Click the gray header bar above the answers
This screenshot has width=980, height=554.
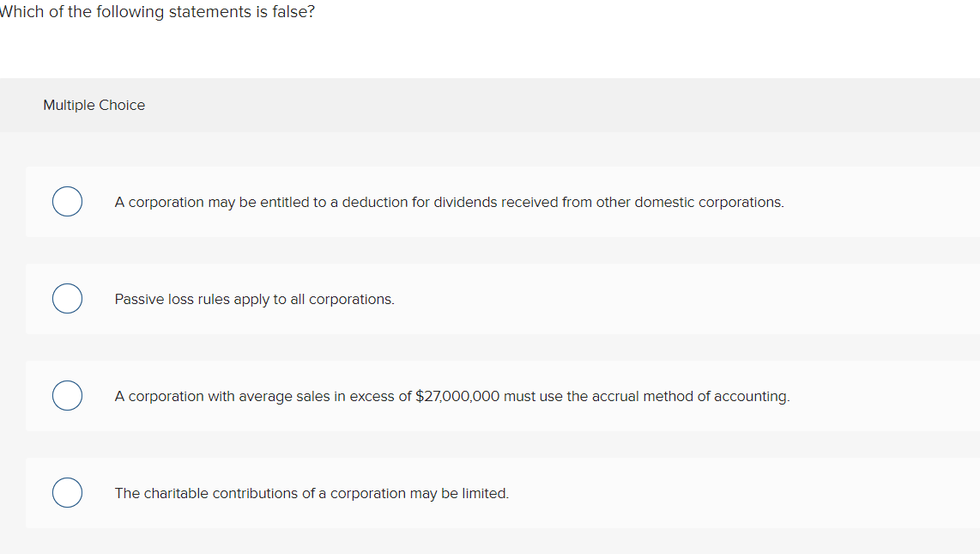pos(489,105)
